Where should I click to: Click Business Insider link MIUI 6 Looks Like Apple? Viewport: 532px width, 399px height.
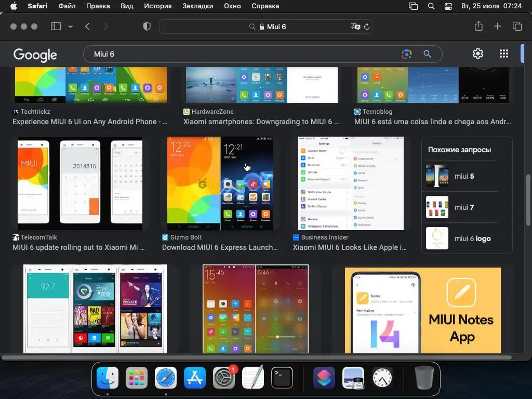350,248
